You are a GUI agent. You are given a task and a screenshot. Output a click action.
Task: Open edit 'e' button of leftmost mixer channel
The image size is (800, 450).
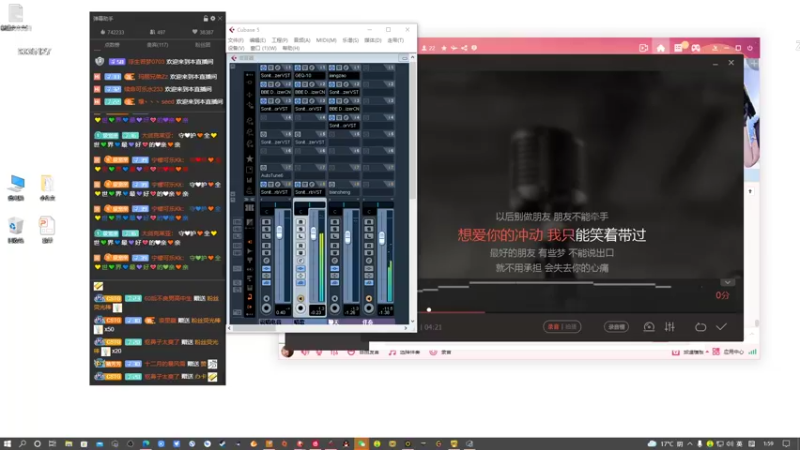pos(266,261)
